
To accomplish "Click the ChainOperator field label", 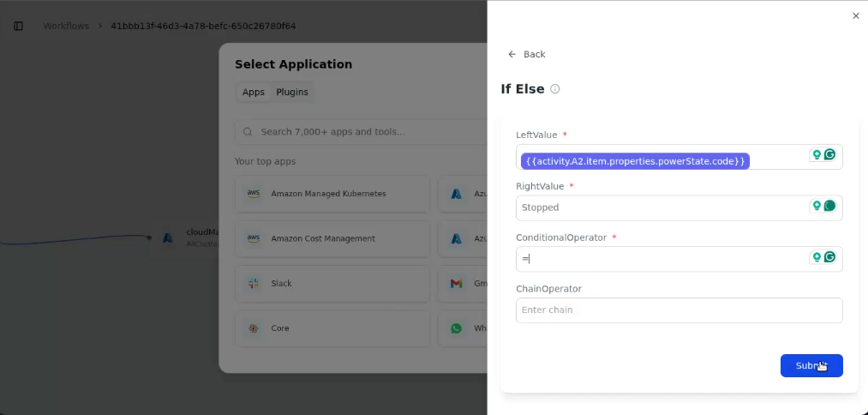I will tap(548, 289).
